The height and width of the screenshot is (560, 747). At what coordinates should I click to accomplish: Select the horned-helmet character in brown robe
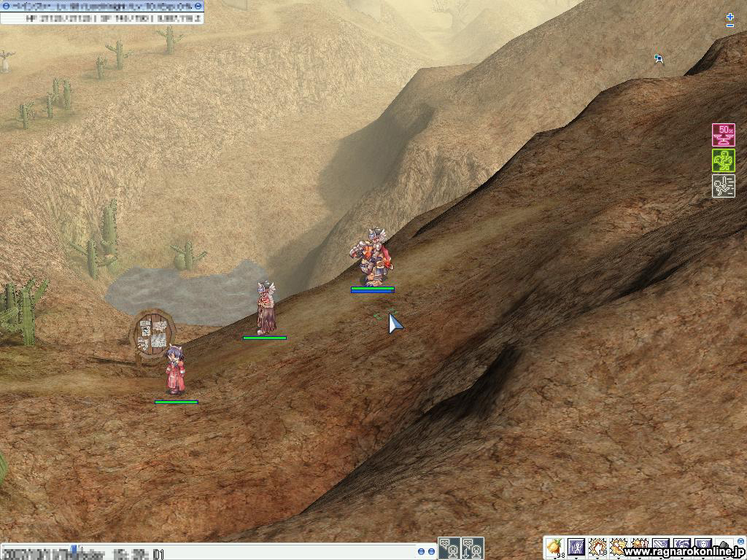click(266, 308)
